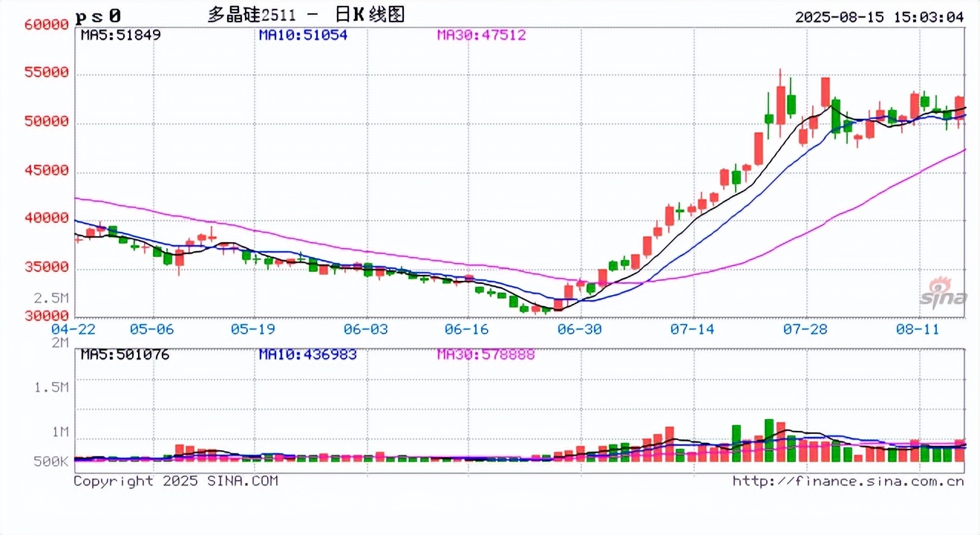Viewport: 980px width, 535px height.
Task: Click the 2025-08-15 15:03:04 timestamp
Action: coord(879,16)
